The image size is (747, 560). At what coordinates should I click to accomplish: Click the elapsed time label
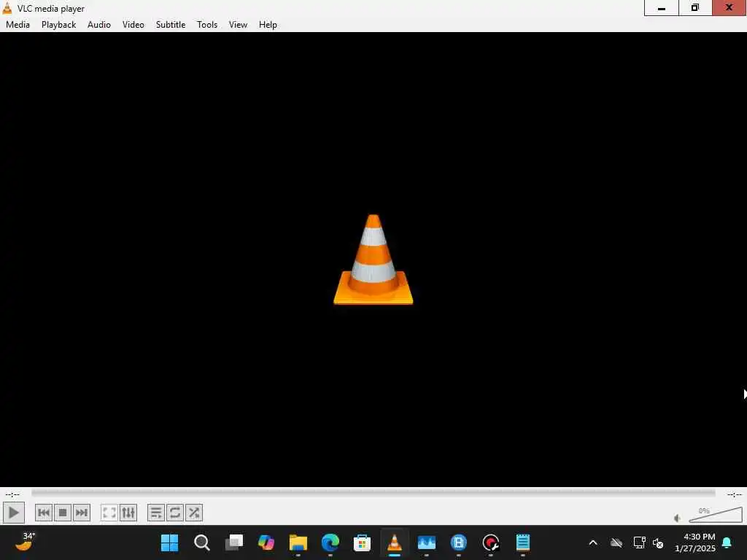coord(13,494)
